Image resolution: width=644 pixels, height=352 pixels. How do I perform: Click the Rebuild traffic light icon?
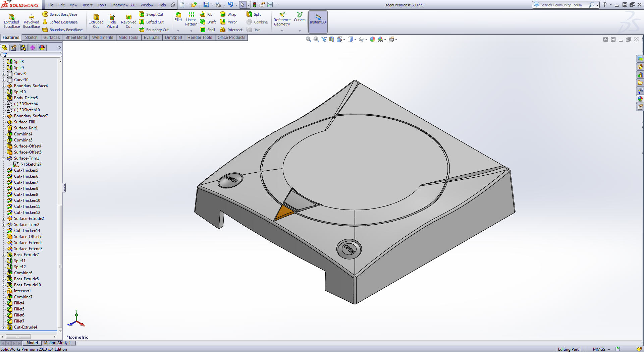click(255, 5)
